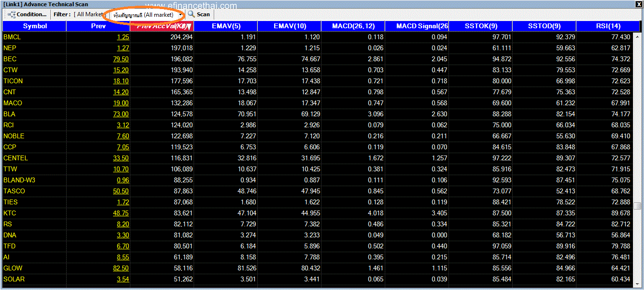Select the TFD symbol
The image size is (644, 290).
coord(10,246)
